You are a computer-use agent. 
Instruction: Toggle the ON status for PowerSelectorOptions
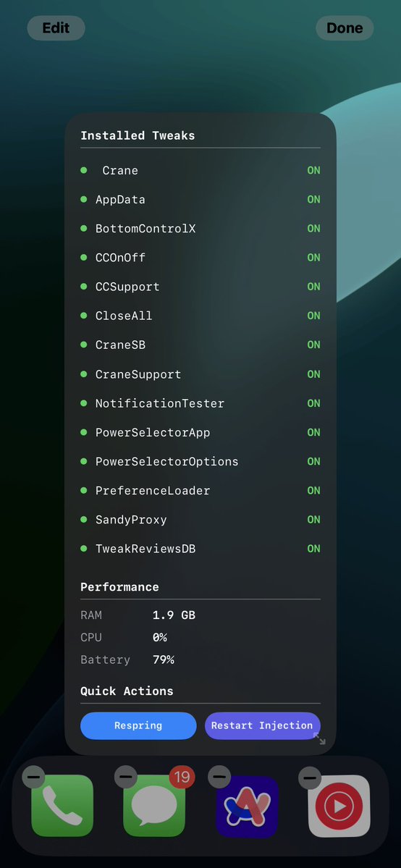tap(314, 462)
